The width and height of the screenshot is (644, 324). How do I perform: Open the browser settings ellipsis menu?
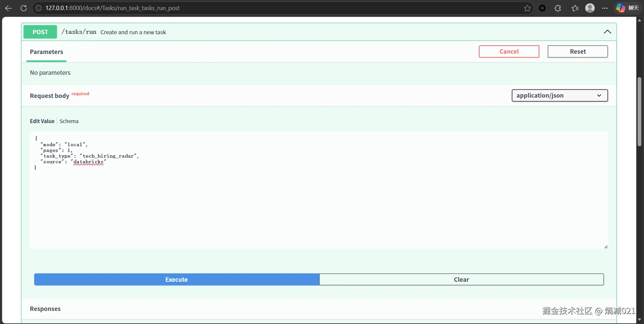tap(605, 8)
